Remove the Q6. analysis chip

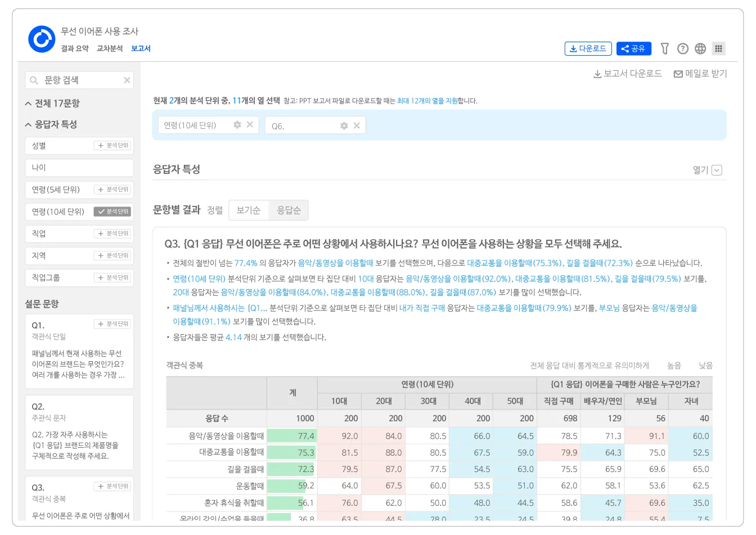click(x=357, y=125)
